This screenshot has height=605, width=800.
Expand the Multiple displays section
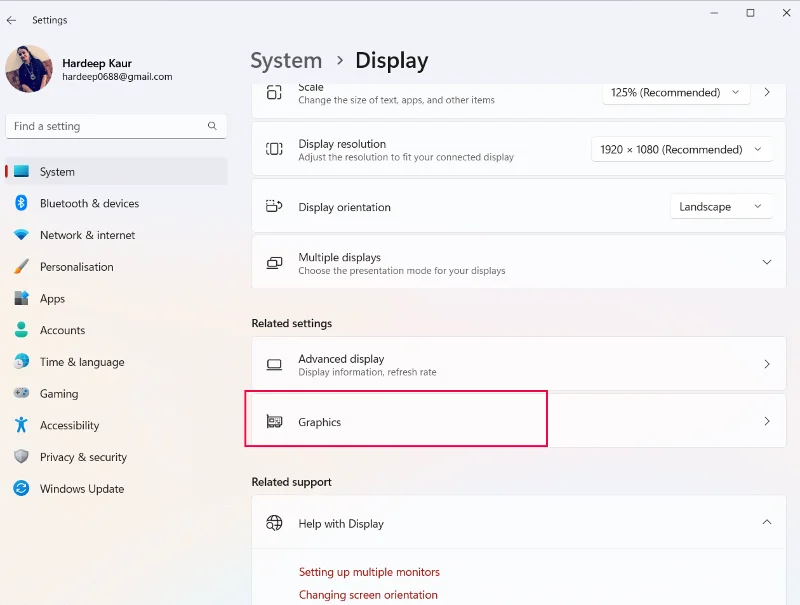[x=766, y=262]
